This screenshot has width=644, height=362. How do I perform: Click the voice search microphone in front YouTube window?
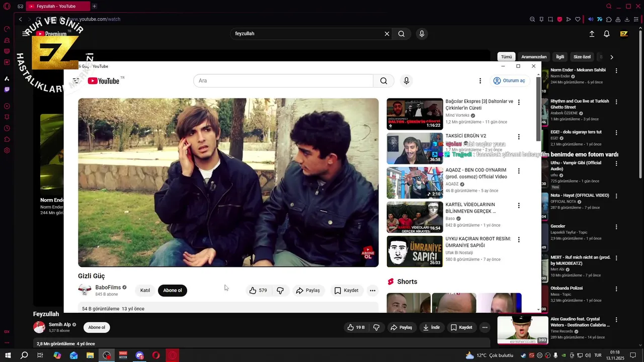click(x=407, y=81)
